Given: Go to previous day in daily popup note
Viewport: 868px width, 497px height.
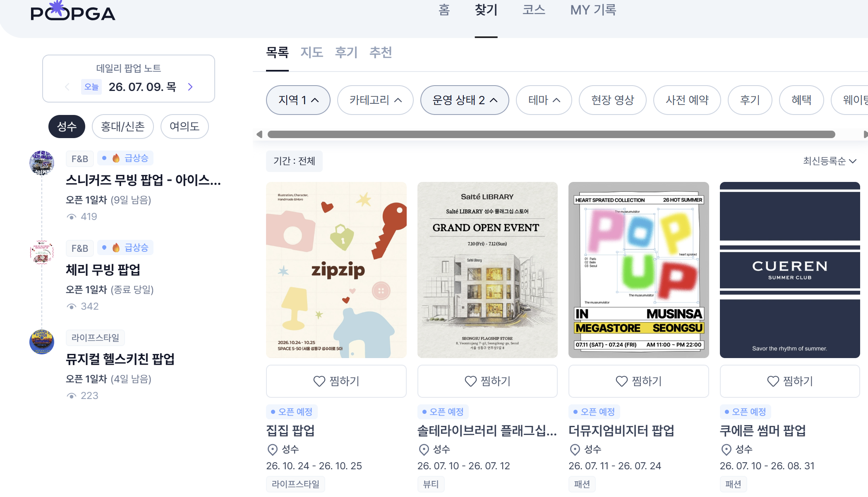Looking at the screenshot, I should click(x=67, y=87).
